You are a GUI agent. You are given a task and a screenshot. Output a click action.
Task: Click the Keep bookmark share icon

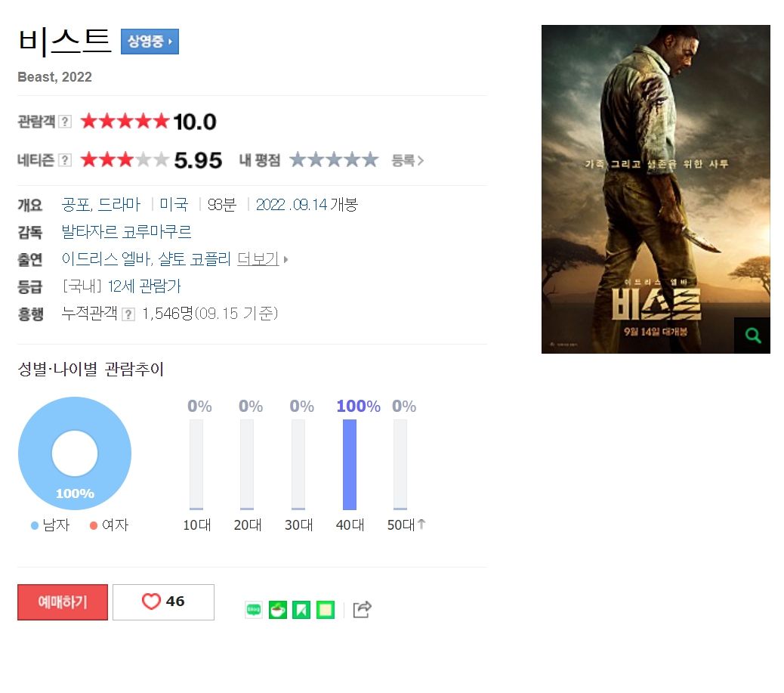click(301, 609)
